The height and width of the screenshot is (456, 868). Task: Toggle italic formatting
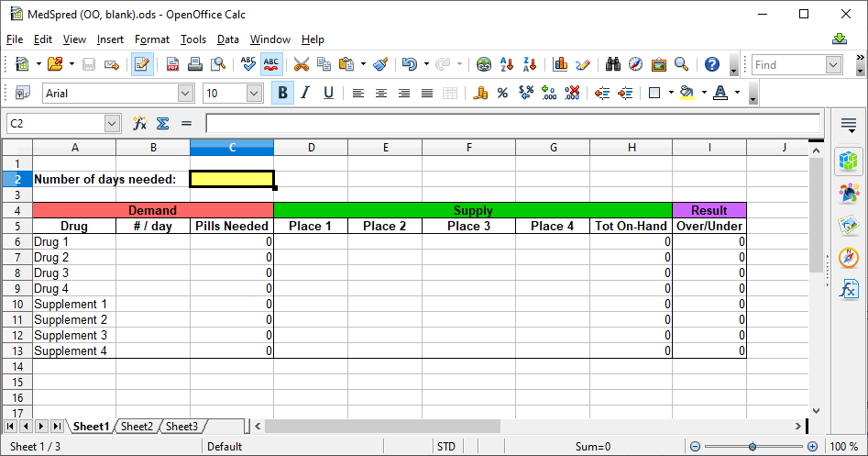click(x=305, y=93)
